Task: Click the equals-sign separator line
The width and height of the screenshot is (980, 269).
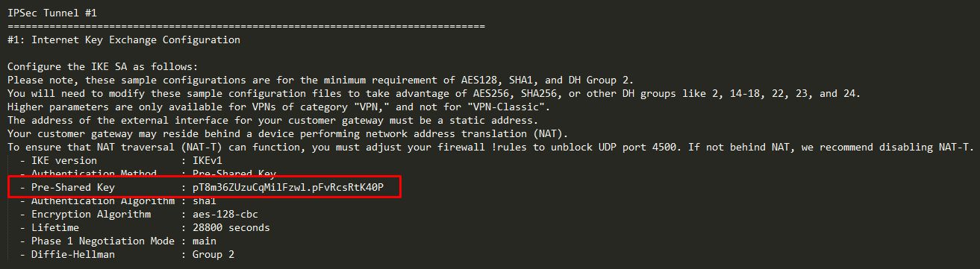Action: [246, 26]
